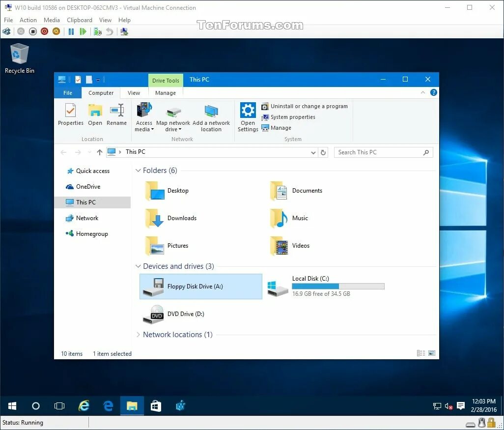
Task: Collapse the Folders (6) group
Action: coord(138,171)
